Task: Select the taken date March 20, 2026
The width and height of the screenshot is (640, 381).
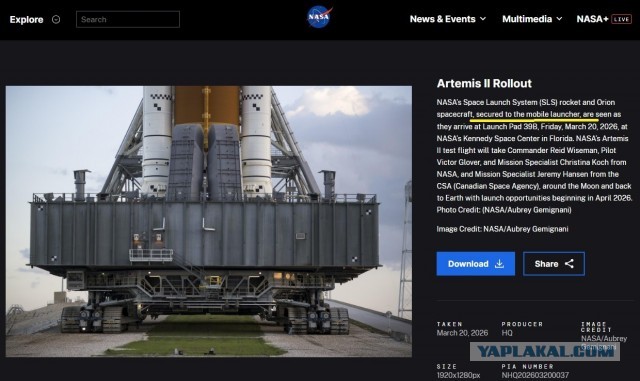Action: (462, 333)
